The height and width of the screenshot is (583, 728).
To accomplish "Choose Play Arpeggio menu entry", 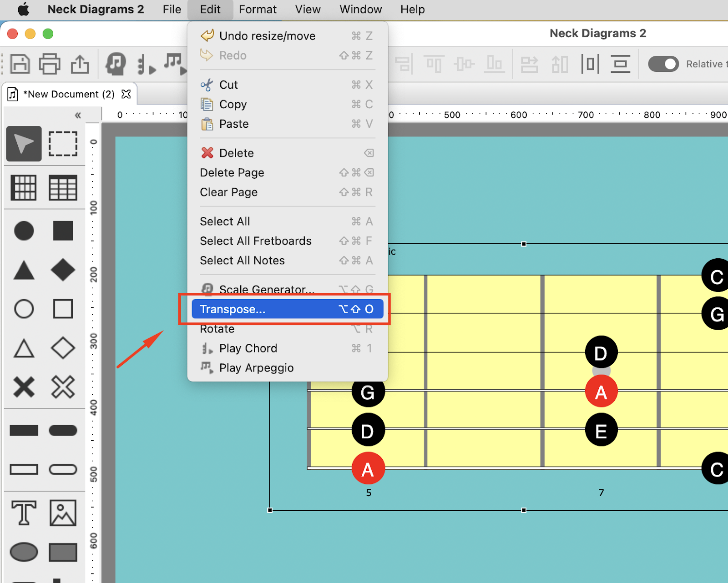I will coord(288,368).
